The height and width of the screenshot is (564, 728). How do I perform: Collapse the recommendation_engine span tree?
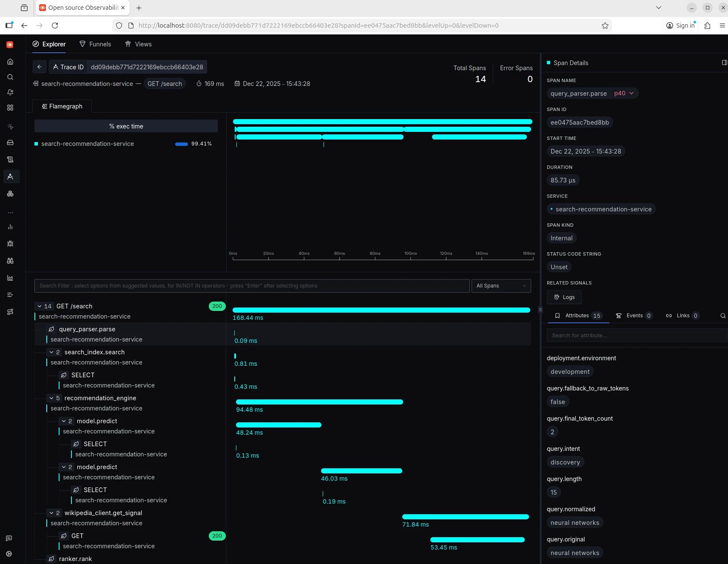pos(51,398)
